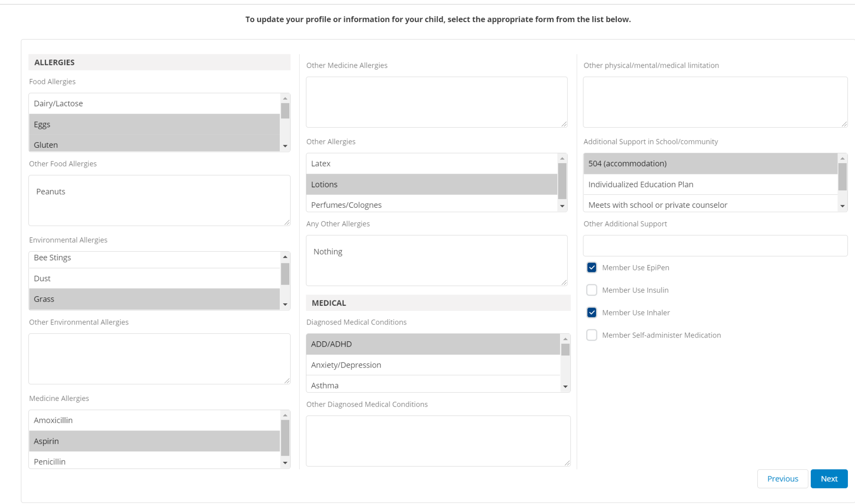Image resolution: width=855 pixels, height=504 pixels.
Task: Disable the Member Use Inhaler checkbox
Action: [x=592, y=312]
